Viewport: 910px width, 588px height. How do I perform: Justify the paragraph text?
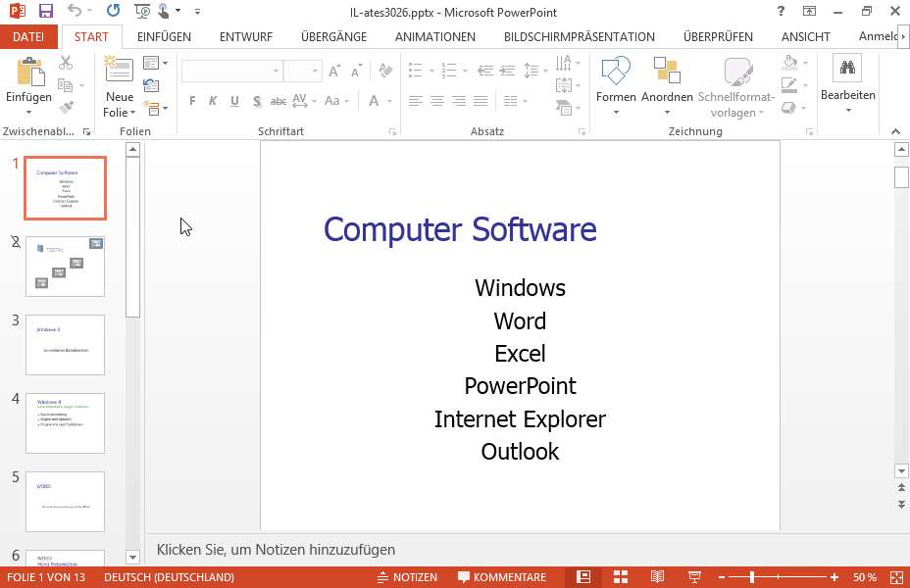480,101
